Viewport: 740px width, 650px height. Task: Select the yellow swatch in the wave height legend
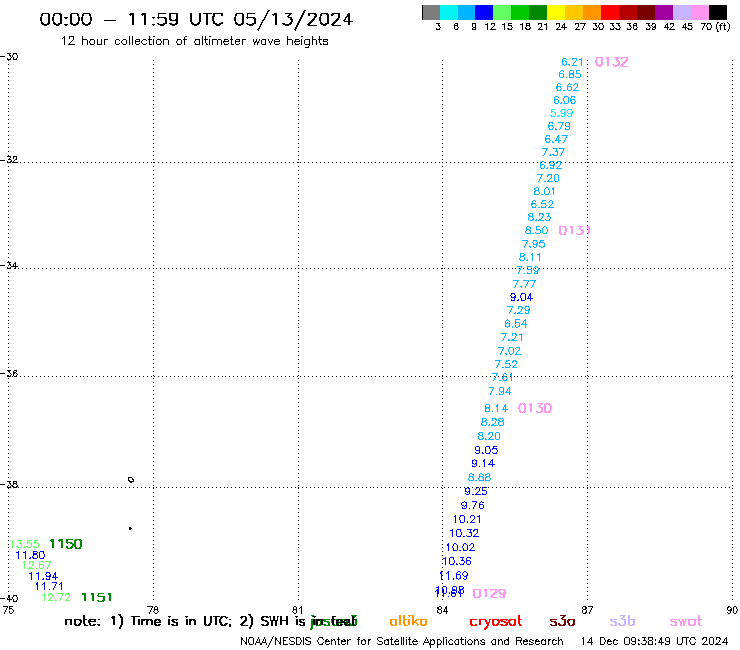[556, 12]
